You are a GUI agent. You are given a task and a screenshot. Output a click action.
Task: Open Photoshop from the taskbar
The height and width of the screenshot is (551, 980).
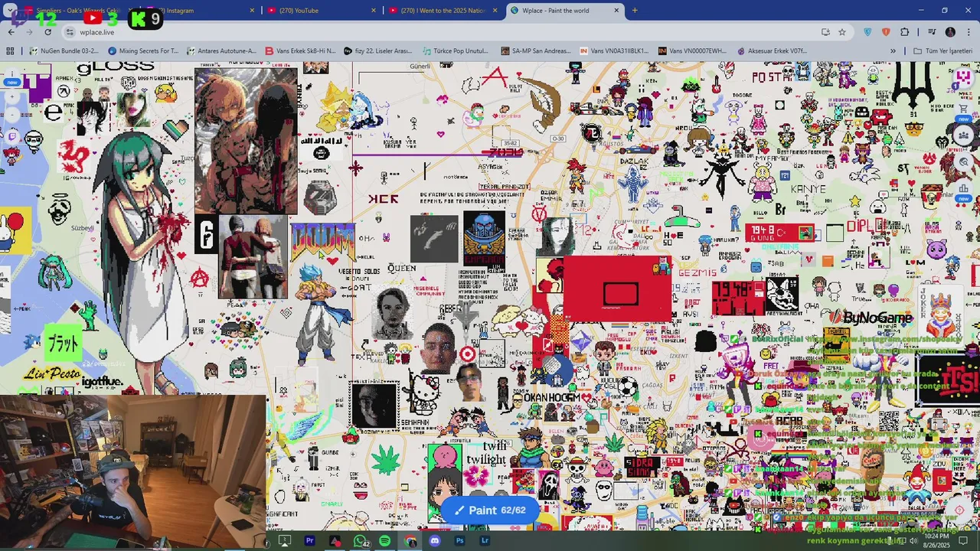coord(459,541)
